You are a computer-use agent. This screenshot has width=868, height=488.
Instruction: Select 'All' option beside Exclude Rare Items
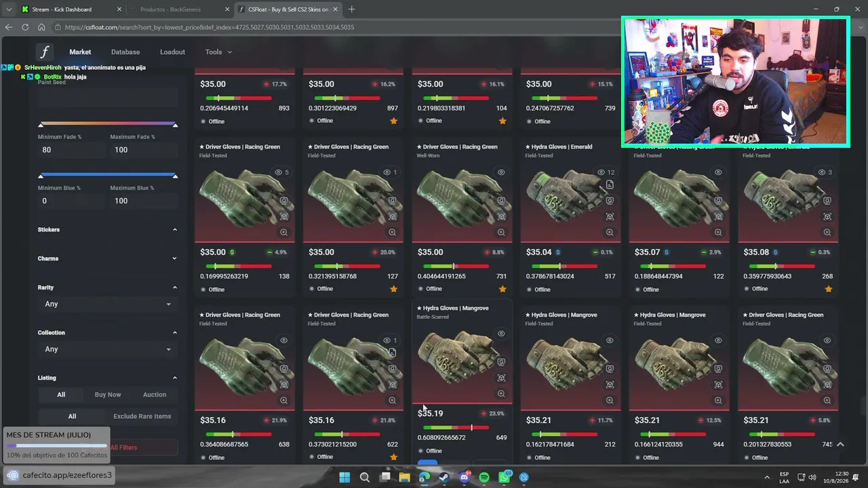pyautogui.click(x=72, y=416)
